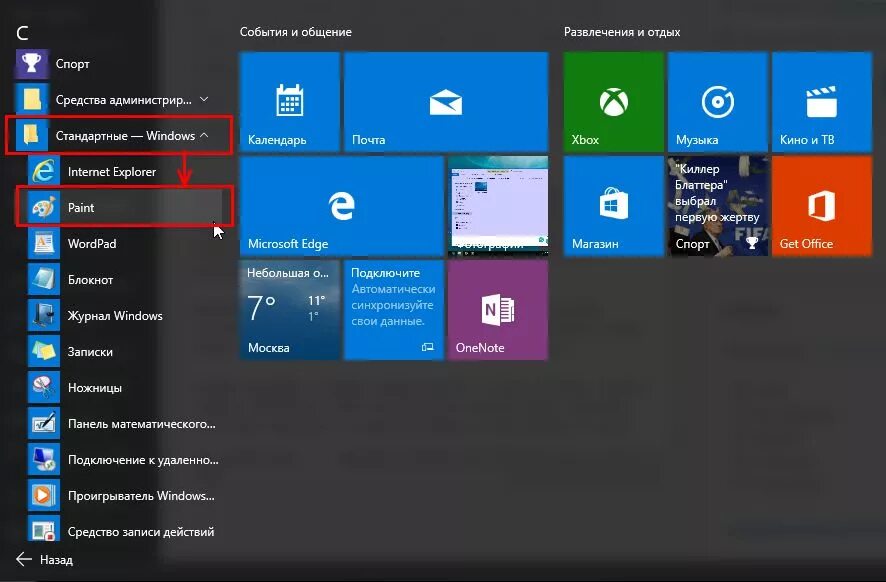The image size is (886, 582).
Task: Open WordPad via its document icon
Action: tap(44, 244)
